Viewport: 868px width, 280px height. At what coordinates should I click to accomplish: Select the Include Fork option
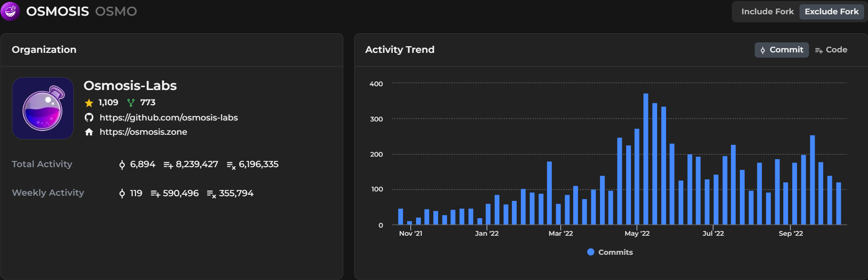767,11
